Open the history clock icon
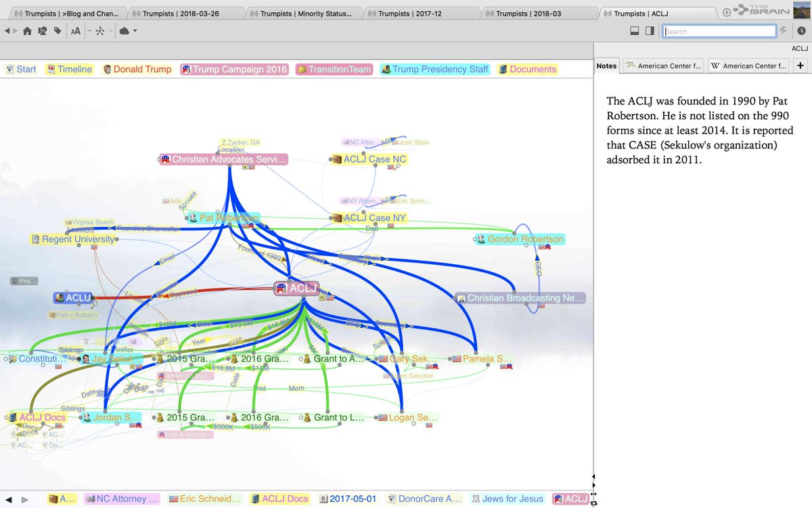Viewport: 812px width, 508px height. [x=801, y=31]
